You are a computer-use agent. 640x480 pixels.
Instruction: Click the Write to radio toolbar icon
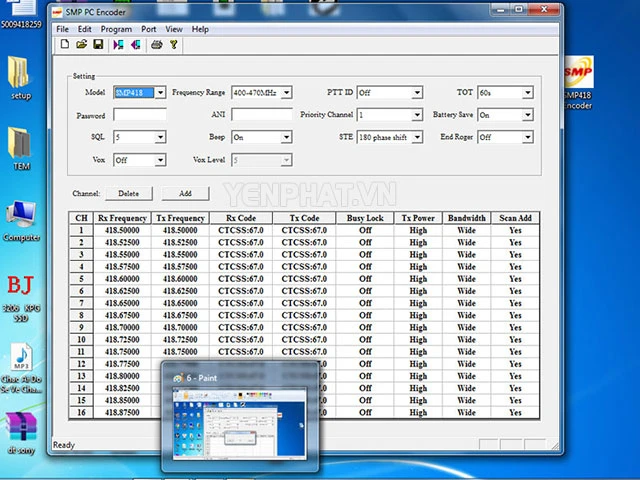[x=135, y=45]
